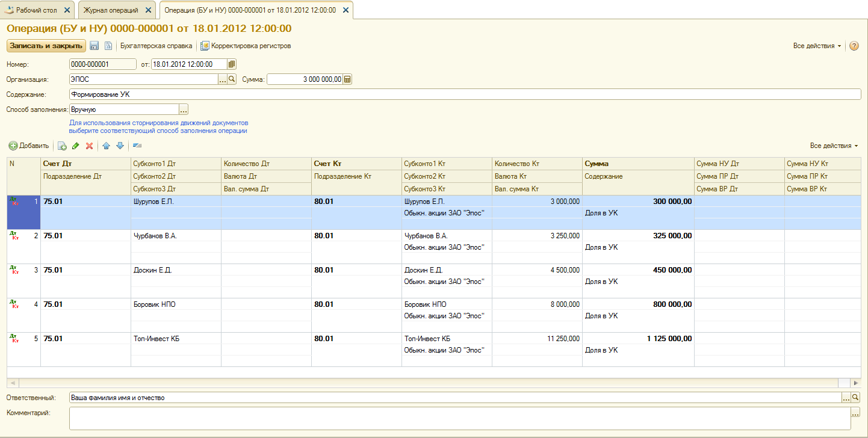Add a new posting with Добавить

29,146
